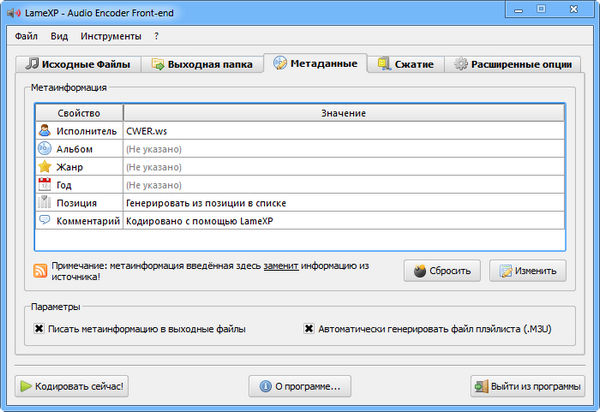The image size is (600, 412).
Task: Click the speech bubble icon beside Комментарий
Action: pyautogui.click(x=44, y=220)
